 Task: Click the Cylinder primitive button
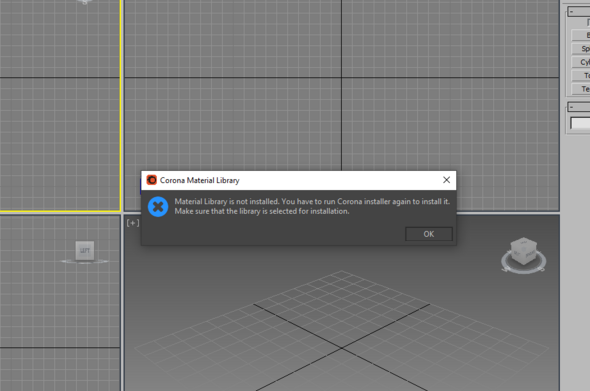[581, 62]
